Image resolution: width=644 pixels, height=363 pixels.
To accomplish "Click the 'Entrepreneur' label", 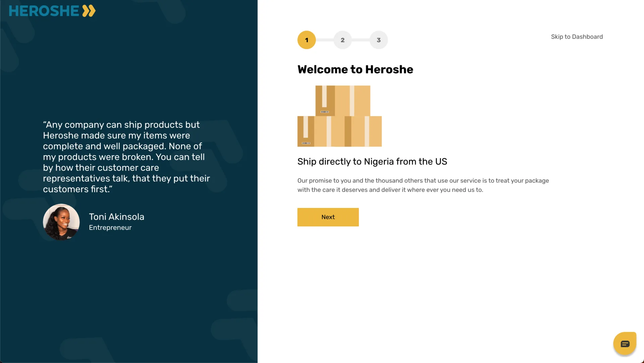I will [x=110, y=227].
